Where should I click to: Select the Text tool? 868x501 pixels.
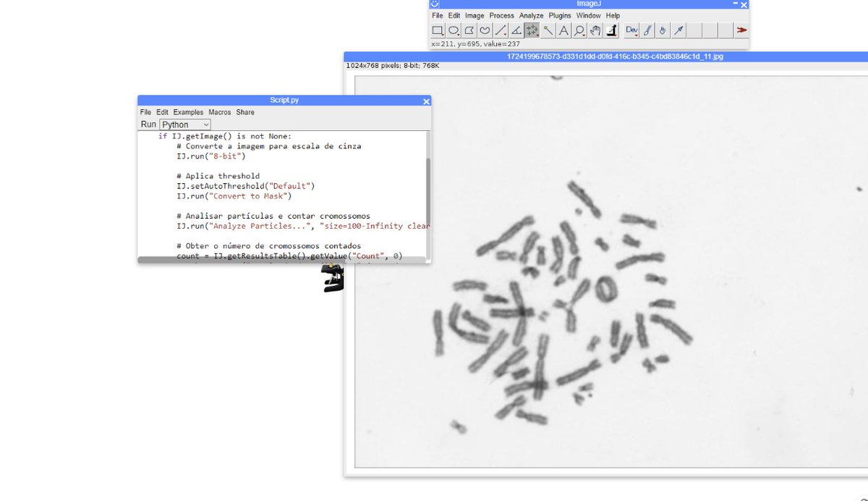564,30
